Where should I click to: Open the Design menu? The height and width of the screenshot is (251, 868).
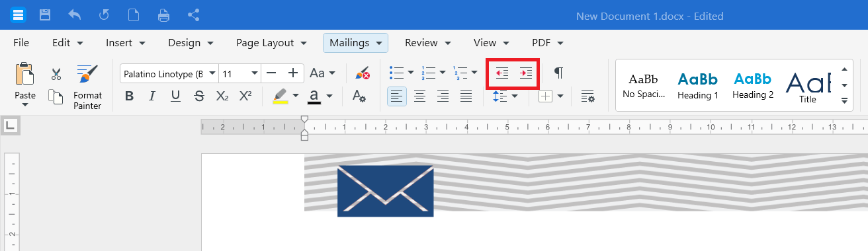(191, 43)
